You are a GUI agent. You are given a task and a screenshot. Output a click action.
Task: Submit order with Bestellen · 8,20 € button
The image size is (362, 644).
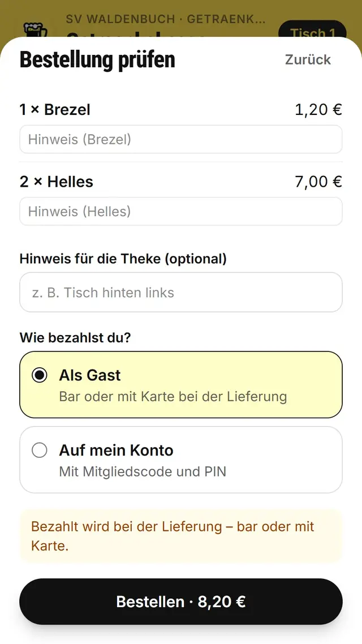click(181, 602)
